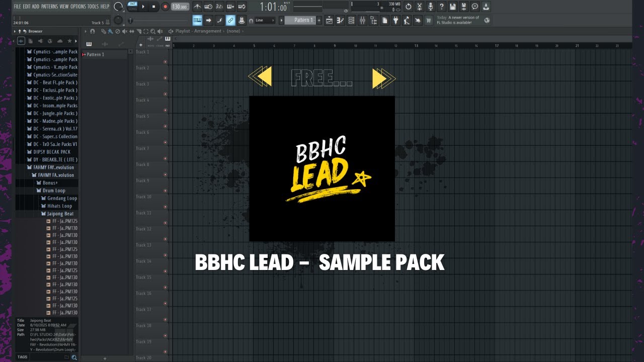Select Browser starred favorites tab
This screenshot has height=362, width=644.
tap(69, 41)
